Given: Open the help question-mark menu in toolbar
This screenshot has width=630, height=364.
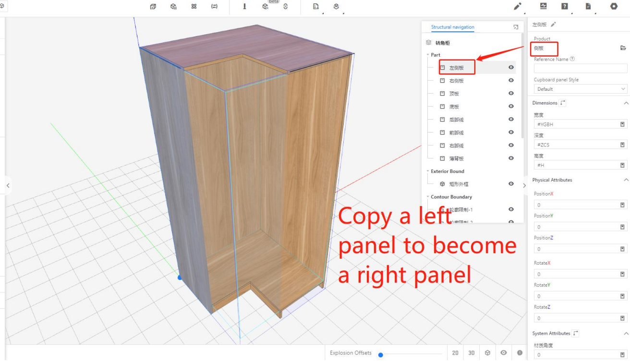Looking at the screenshot, I should click(x=565, y=6).
